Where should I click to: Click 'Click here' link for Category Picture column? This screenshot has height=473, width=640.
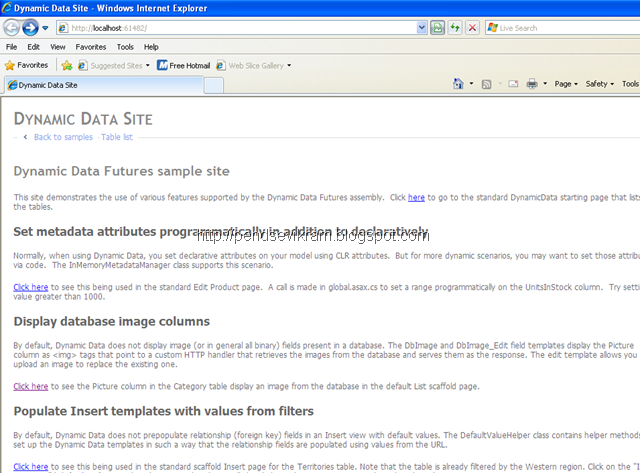pos(31,386)
